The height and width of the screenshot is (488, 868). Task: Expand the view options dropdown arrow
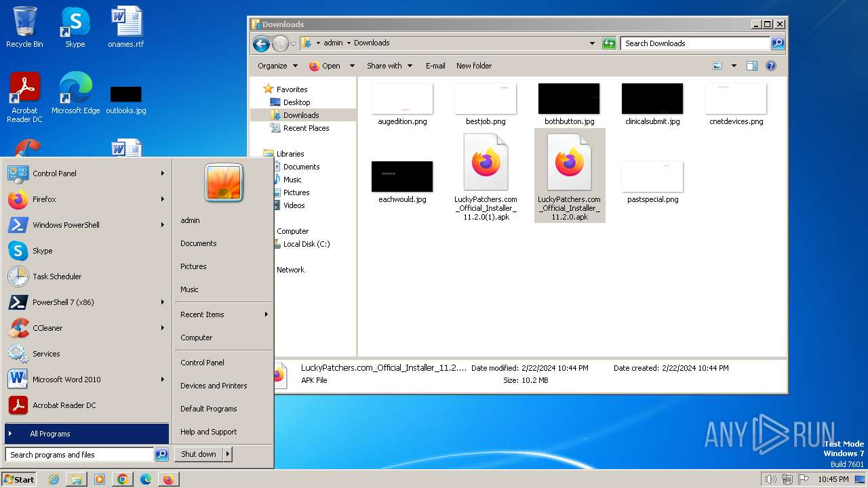click(x=734, y=66)
